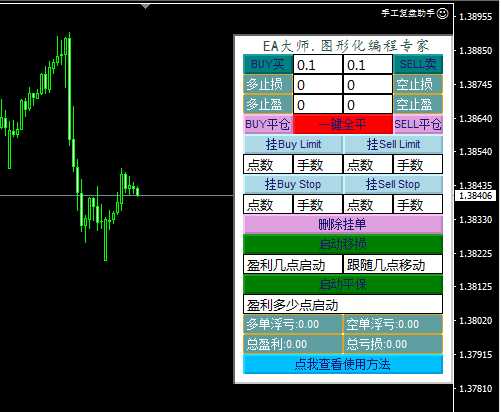Toggle the green 启动移损 trailing stop button

(x=343, y=244)
